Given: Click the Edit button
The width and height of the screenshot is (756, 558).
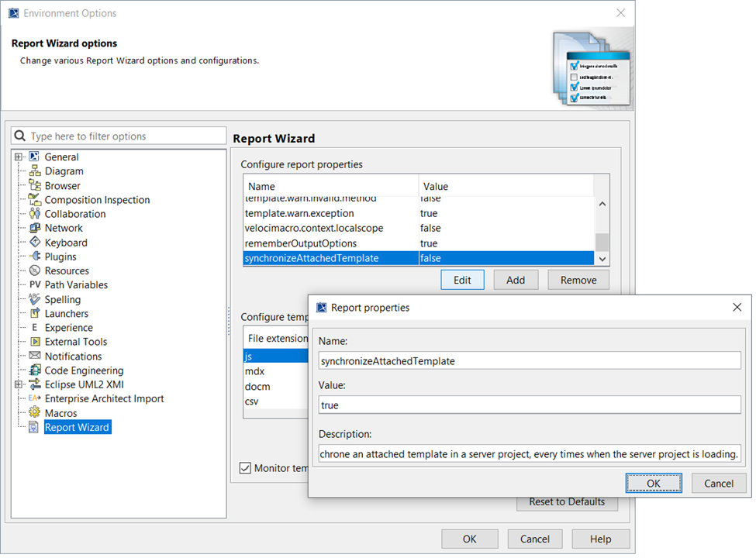Looking at the screenshot, I should tap(462, 280).
